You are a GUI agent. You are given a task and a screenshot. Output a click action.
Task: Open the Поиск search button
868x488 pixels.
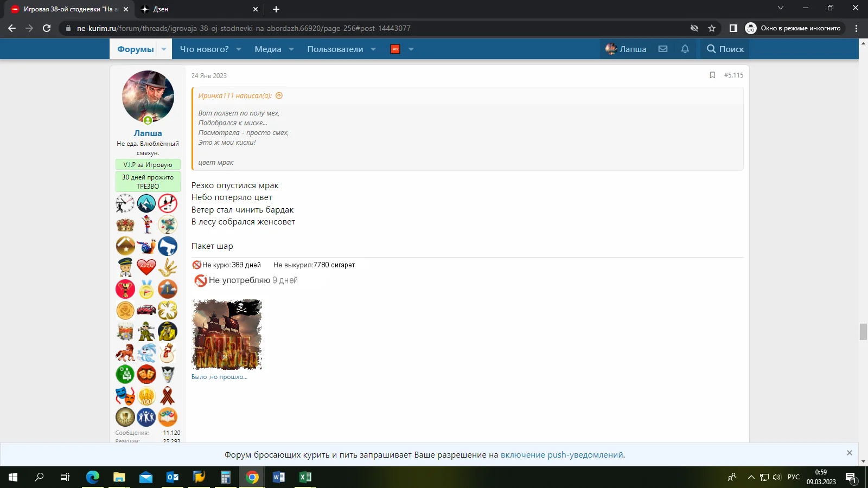point(725,49)
